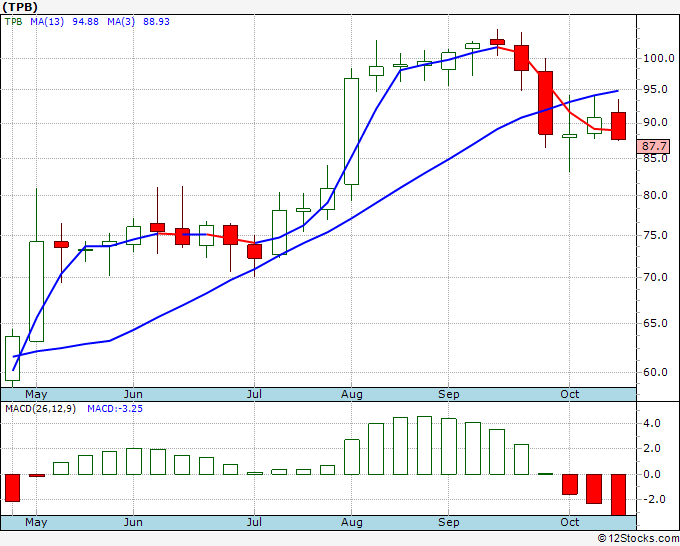Click the 90.0 price axis label
Viewport: 680px width, 546px height.
pos(655,122)
